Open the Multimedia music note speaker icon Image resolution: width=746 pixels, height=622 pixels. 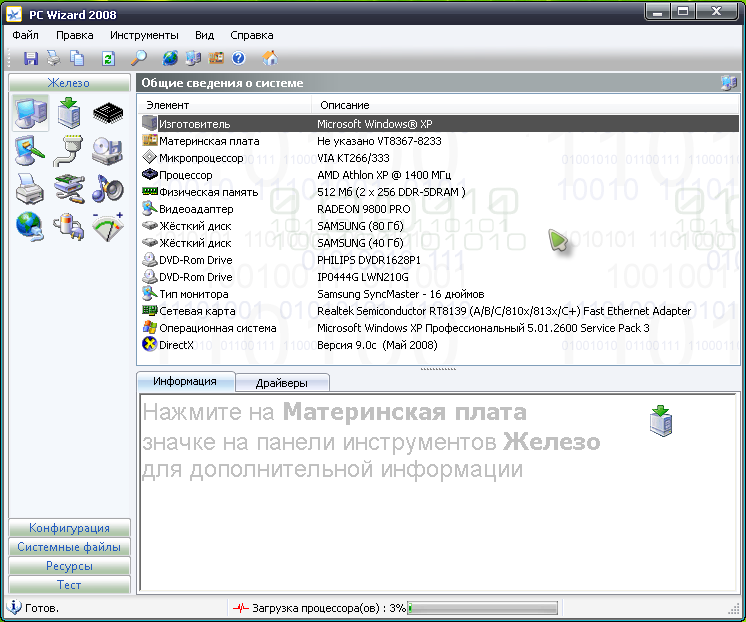(x=108, y=188)
